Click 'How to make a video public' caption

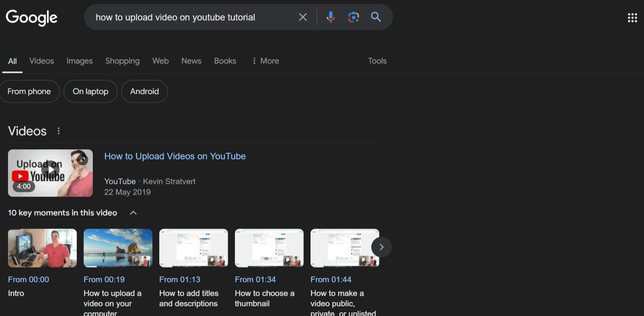343,303
